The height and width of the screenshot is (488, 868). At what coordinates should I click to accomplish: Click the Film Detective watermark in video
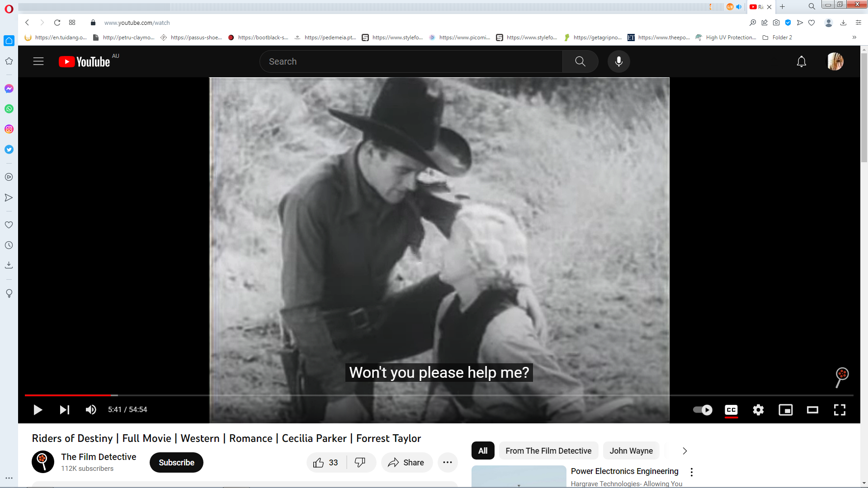(841, 377)
